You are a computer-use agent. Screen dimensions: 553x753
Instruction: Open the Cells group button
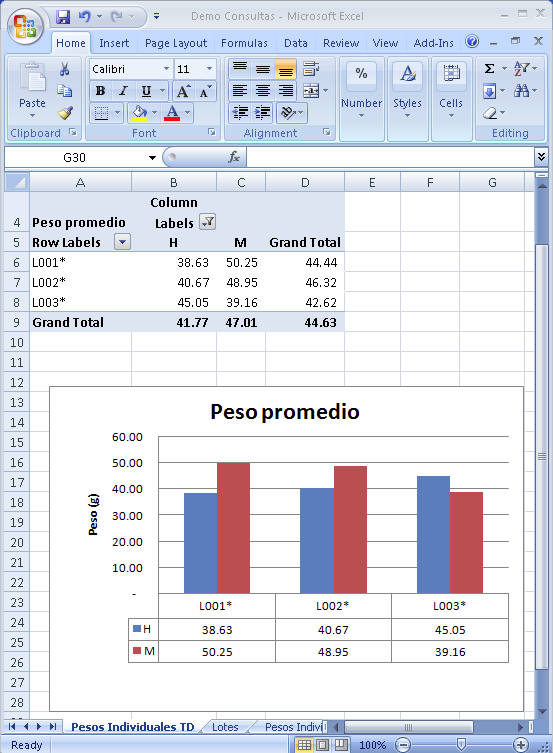(451, 99)
